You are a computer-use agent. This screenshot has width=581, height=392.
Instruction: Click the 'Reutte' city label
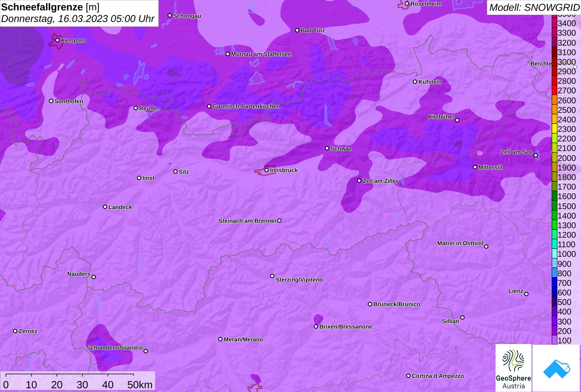coord(148,108)
